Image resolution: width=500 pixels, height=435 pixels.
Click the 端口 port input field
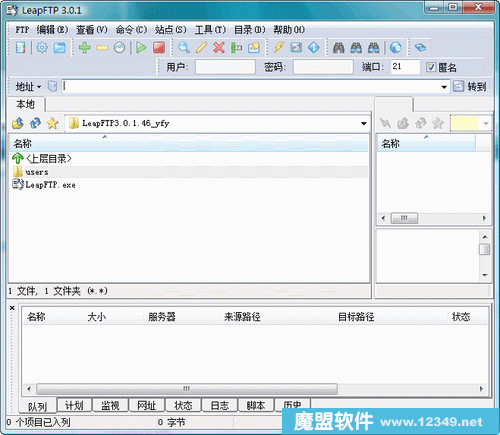click(405, 67)
